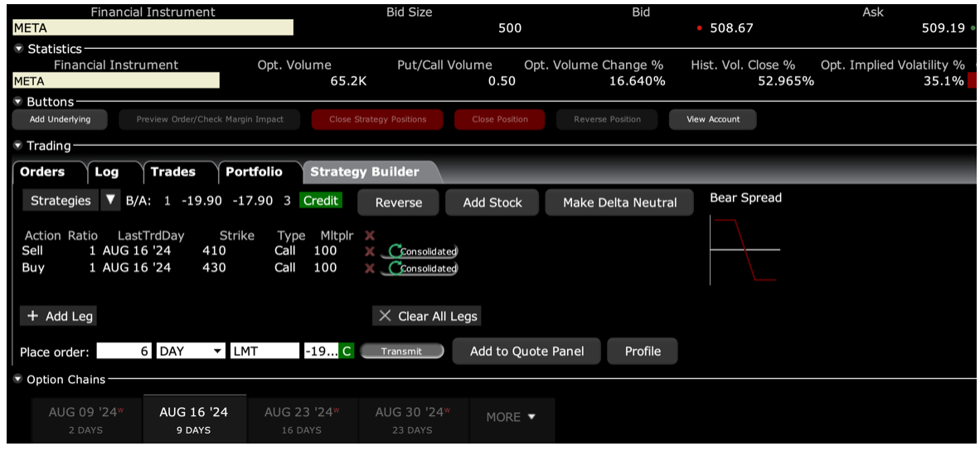Click Add Stock button

pos(492,202)
